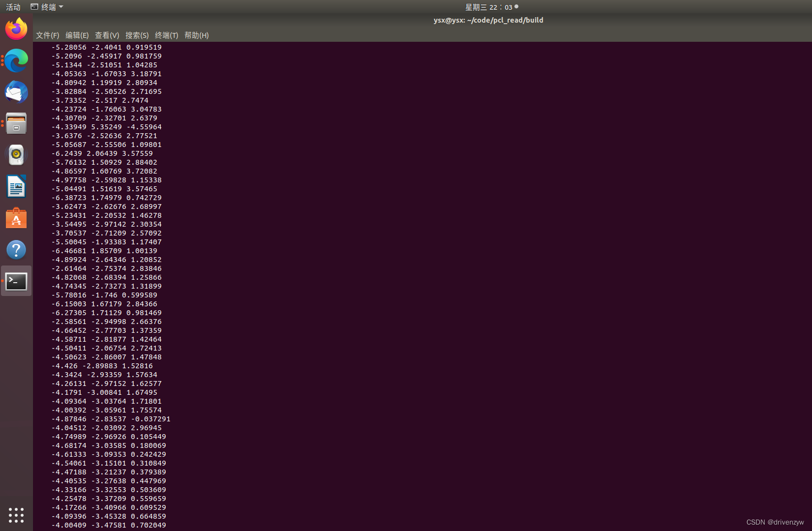Launch Firefox from the dock

coord(16,29)
